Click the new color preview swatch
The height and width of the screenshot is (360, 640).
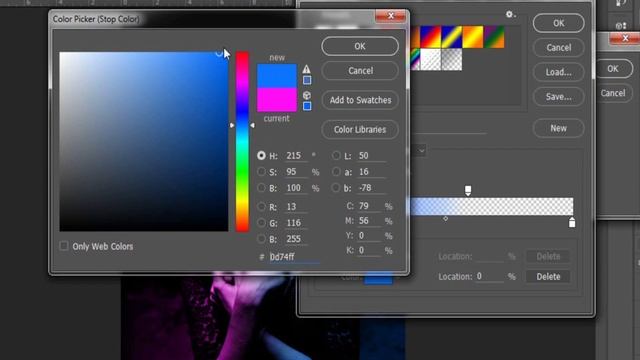(x=276, y=76)
